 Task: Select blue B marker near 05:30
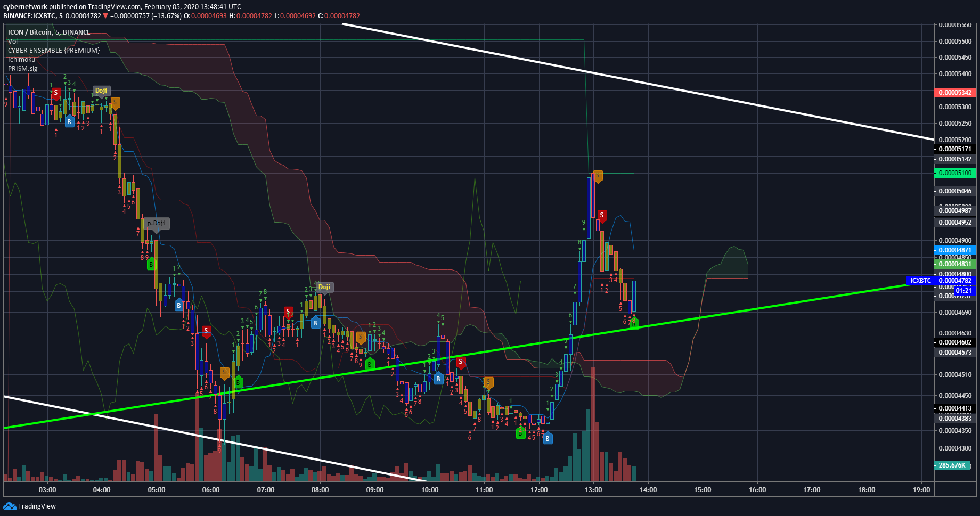[178, 306]
